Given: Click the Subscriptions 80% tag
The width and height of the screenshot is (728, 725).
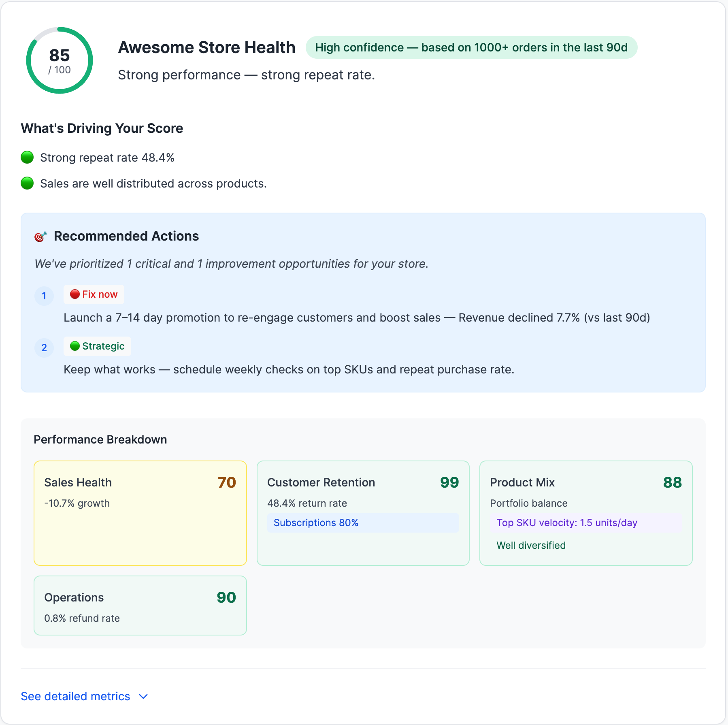Looking at the screenshot, I should click(316, 522).
